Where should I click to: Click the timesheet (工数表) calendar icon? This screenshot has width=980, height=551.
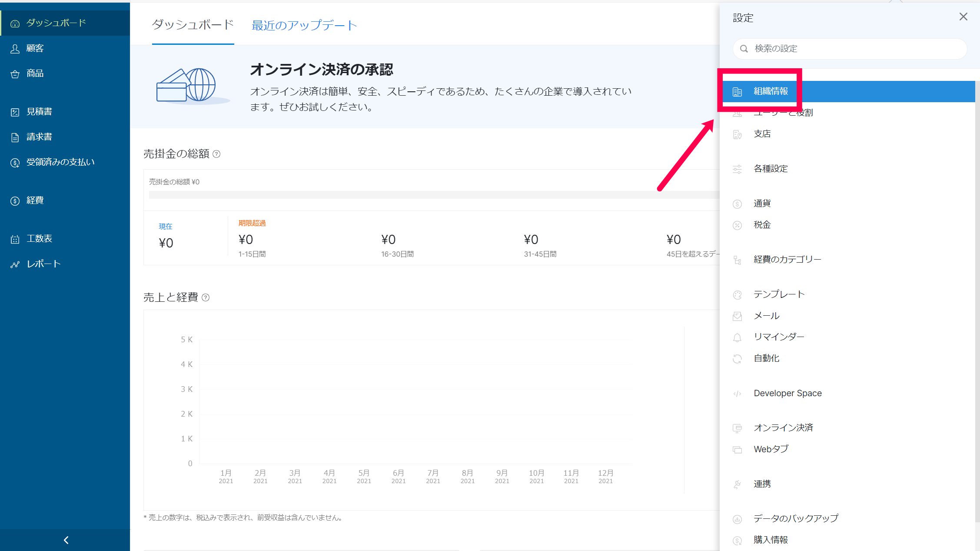(x=15, y=239)
